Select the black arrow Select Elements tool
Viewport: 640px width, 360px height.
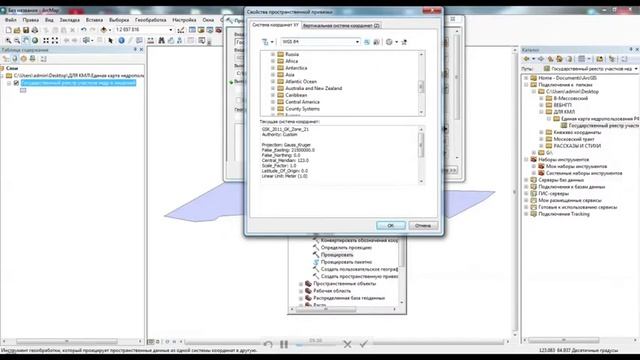tap(110, 40)
